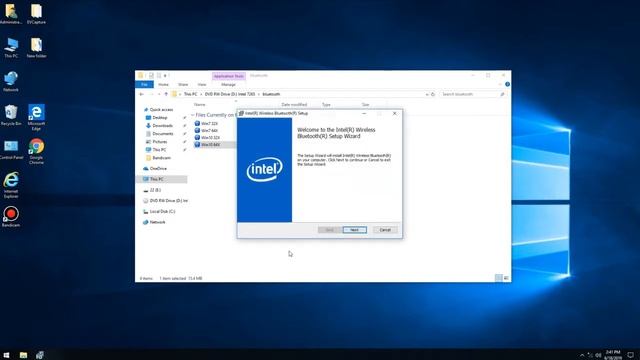
Task: Click the 'bluetooth' segment in the address bar
Action: [x=271, y=94]
